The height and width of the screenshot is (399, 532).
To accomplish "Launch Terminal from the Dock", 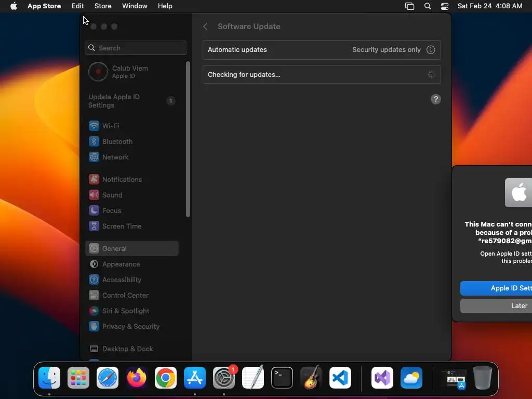I will point(282,378).
